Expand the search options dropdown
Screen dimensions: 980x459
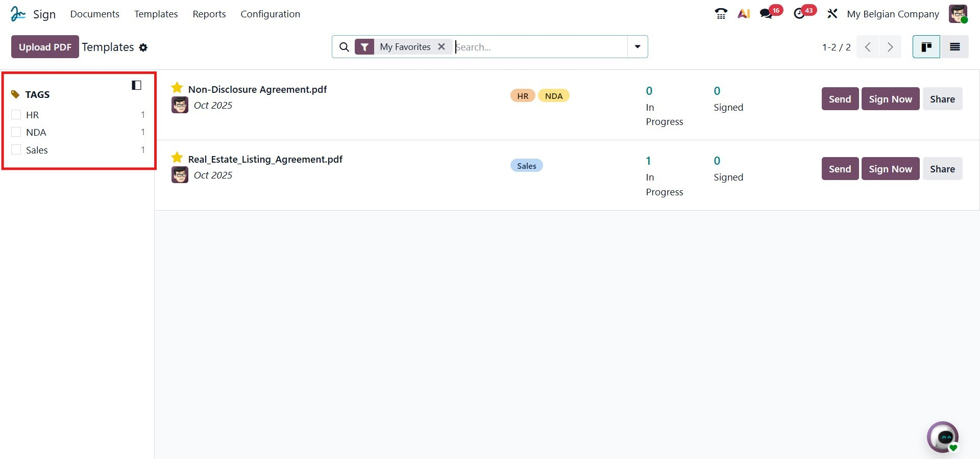pyautogui.click(x=638, y=47)
